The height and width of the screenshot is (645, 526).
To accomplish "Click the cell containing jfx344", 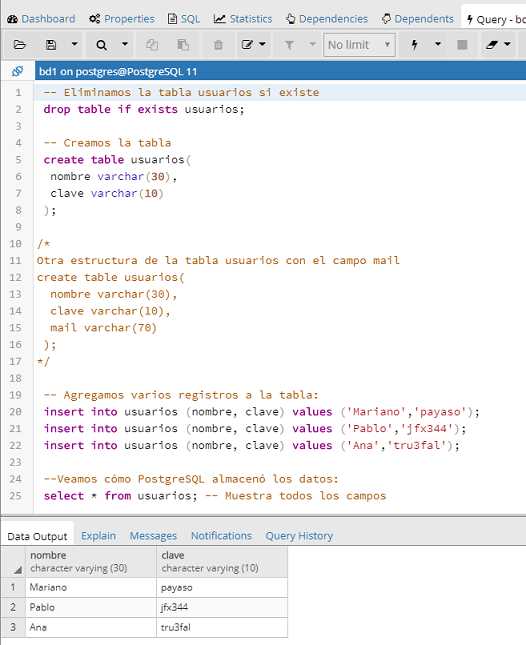I will [x=222, y=607].
